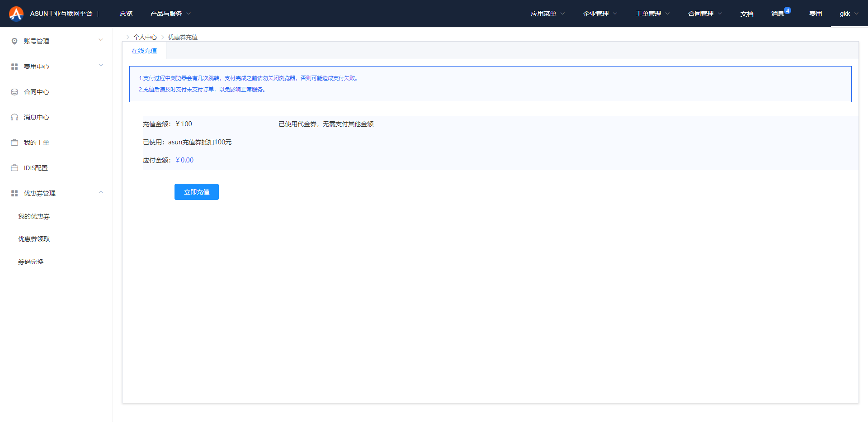Open 券码兑换 in the sidebar
This screenshot has height=424, width=868.
coord(31,262)
